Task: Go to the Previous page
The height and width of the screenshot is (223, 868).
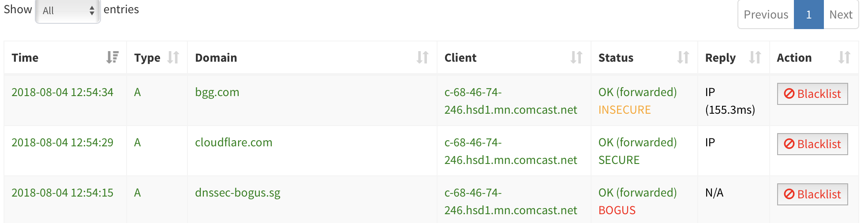Action: (766, 15)
